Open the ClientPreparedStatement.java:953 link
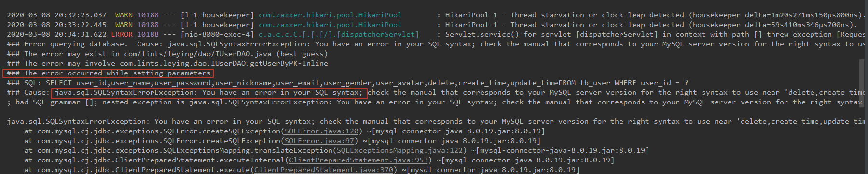 tap(358, 160)
